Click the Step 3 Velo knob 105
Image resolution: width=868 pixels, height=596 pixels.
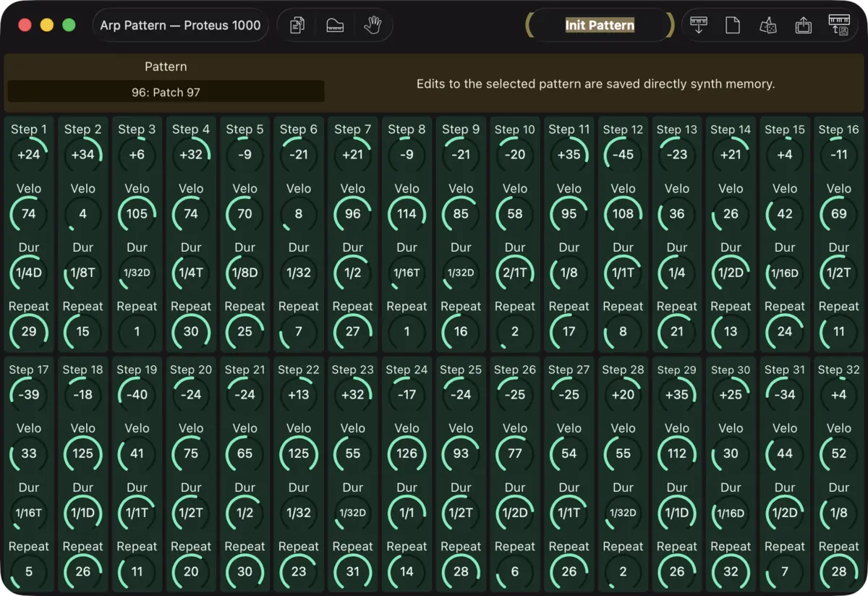(x=137, y=213)
